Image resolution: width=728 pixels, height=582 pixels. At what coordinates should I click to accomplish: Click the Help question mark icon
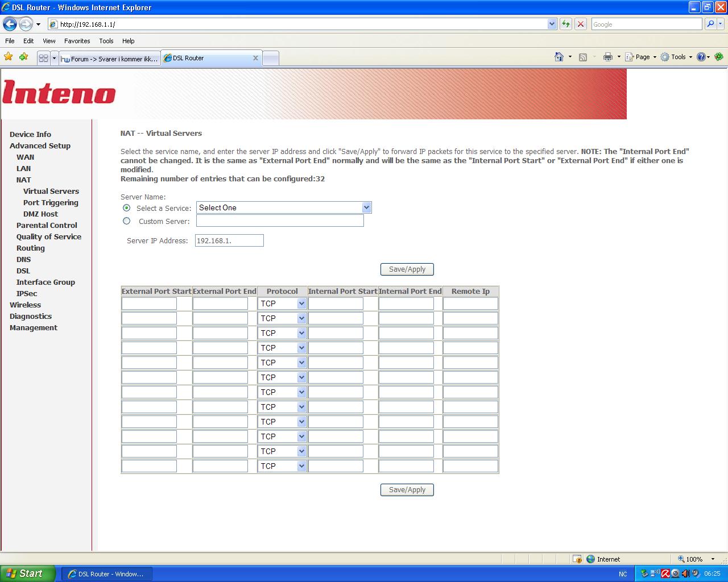(701, 57)
